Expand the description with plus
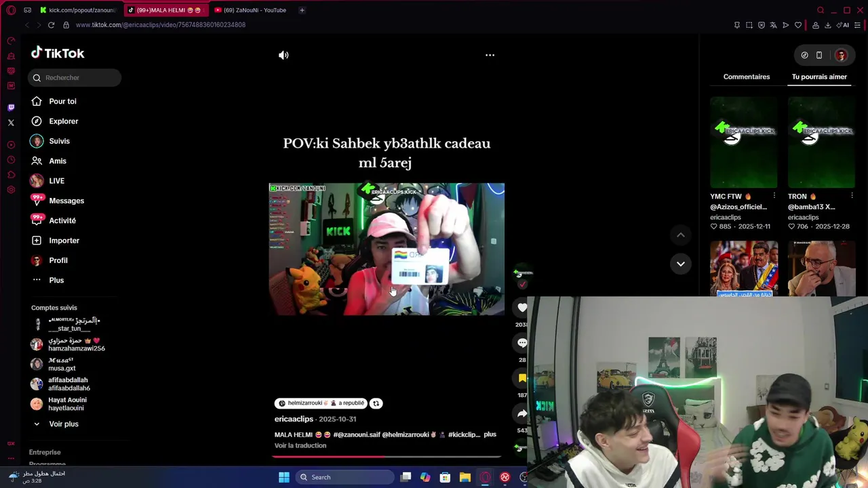Viewport: 868px width, 488px height. coord(490,434)
